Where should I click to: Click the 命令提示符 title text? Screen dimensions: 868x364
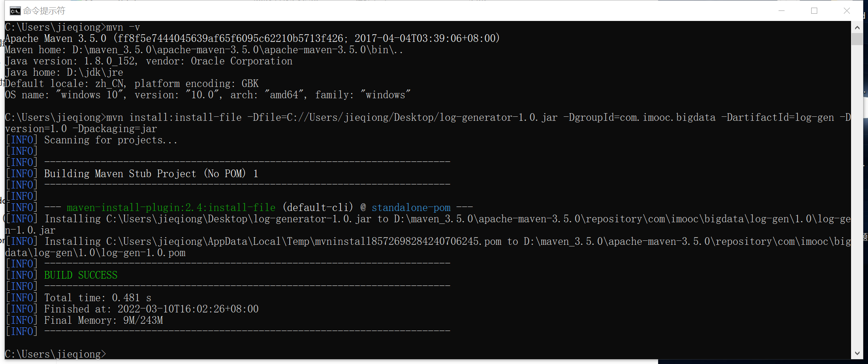pyautogui.click(x=44, y=11)
